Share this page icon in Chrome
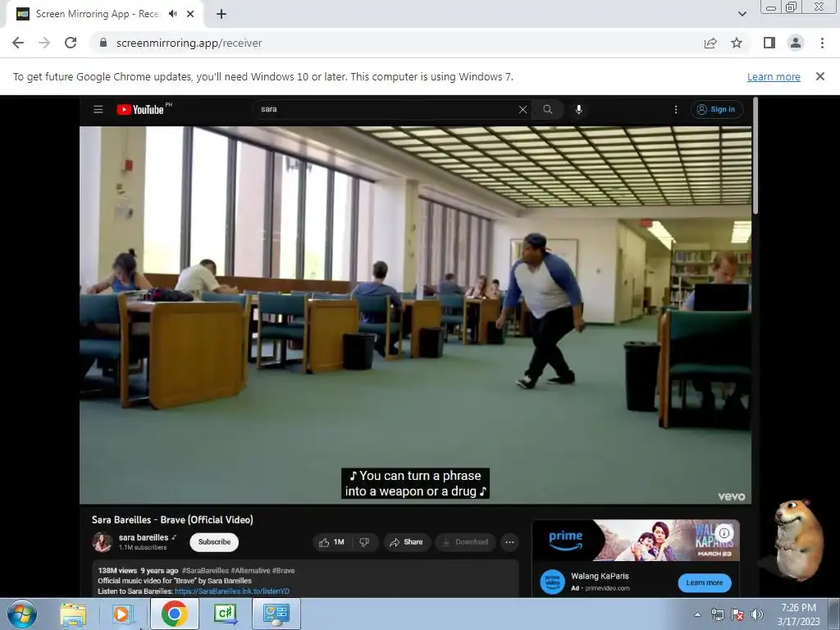Screen dimensions: 840x630 (x=710, y=43)
